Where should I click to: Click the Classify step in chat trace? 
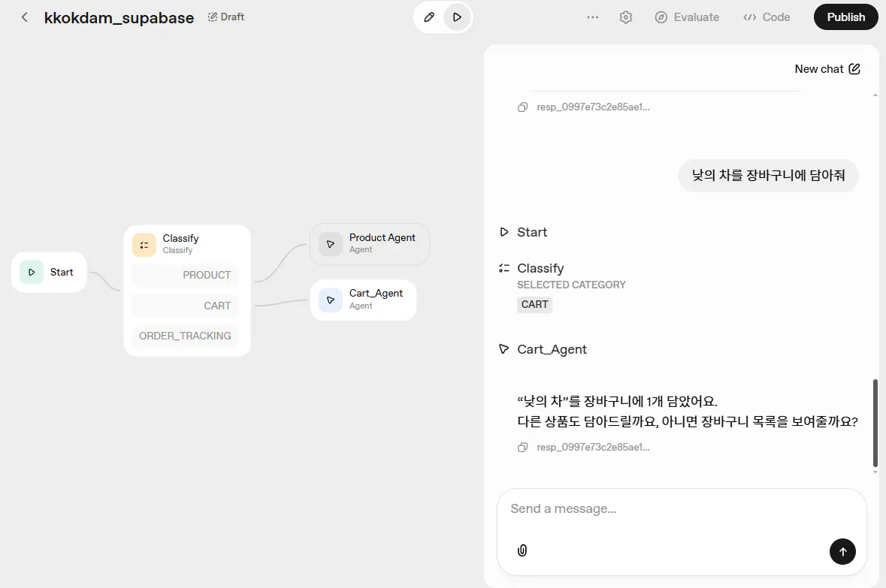coord(532,268)
